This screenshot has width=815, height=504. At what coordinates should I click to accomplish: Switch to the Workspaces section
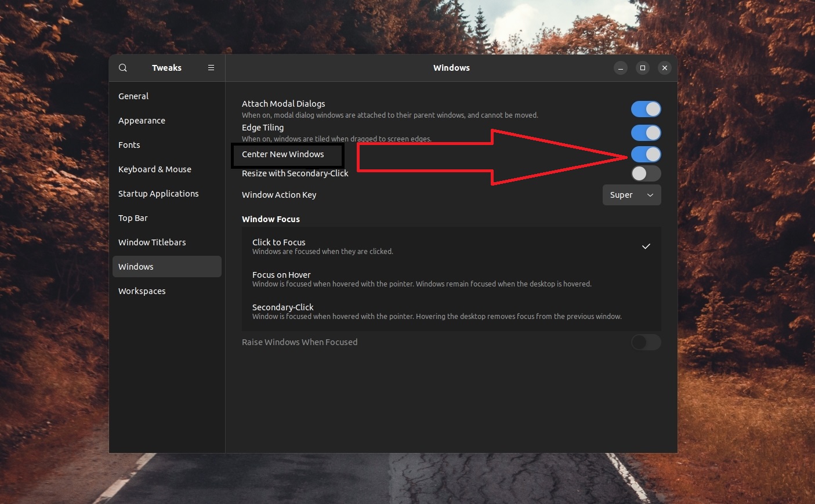click(x=142, y=291)
